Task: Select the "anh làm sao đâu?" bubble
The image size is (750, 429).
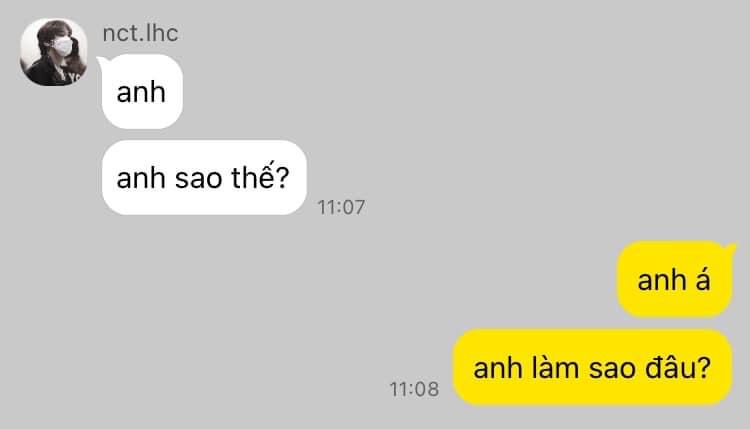Action: [593, 367]
